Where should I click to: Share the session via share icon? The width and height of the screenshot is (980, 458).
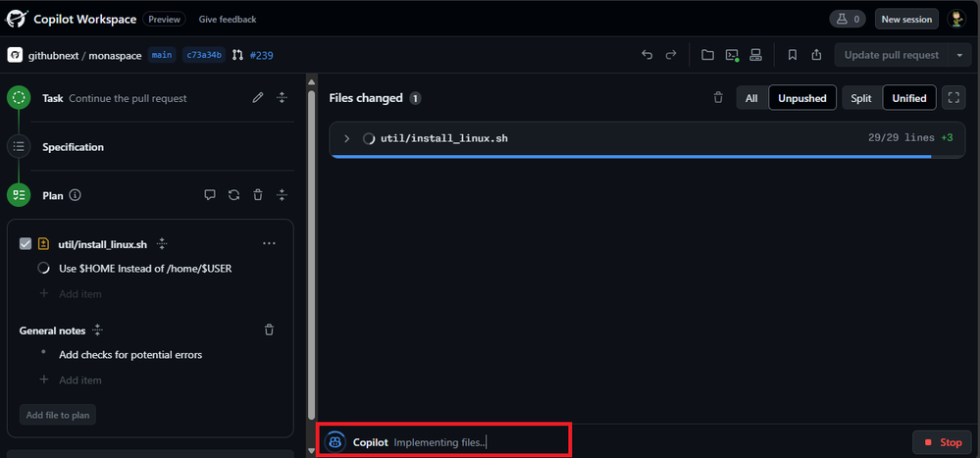(816, 55)
